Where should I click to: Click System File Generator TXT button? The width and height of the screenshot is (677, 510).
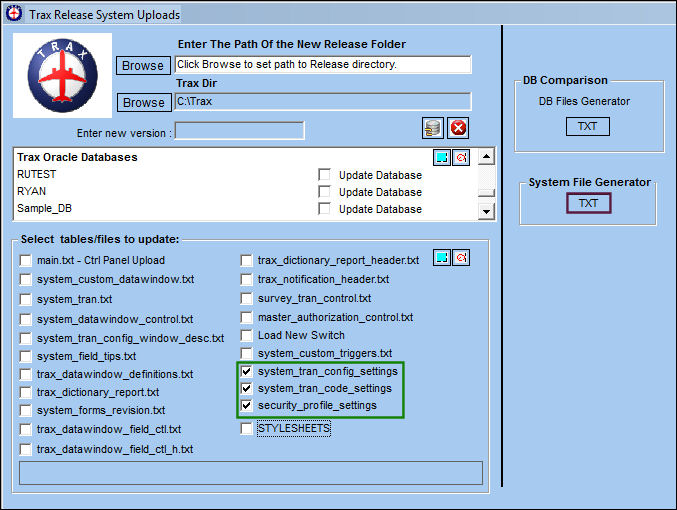(588, 203)
